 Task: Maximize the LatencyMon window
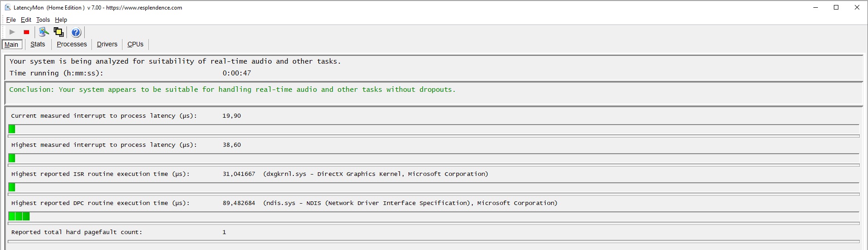pos(836,7)
